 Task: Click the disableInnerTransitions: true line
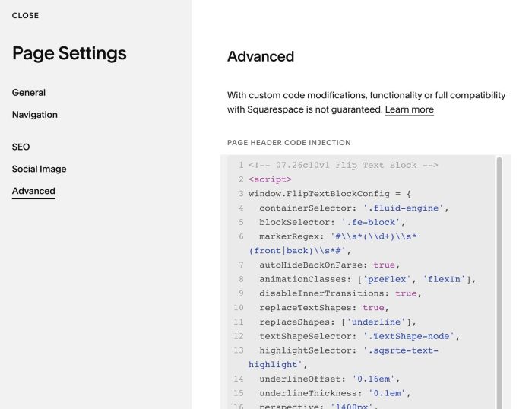(x=340, y=293)
